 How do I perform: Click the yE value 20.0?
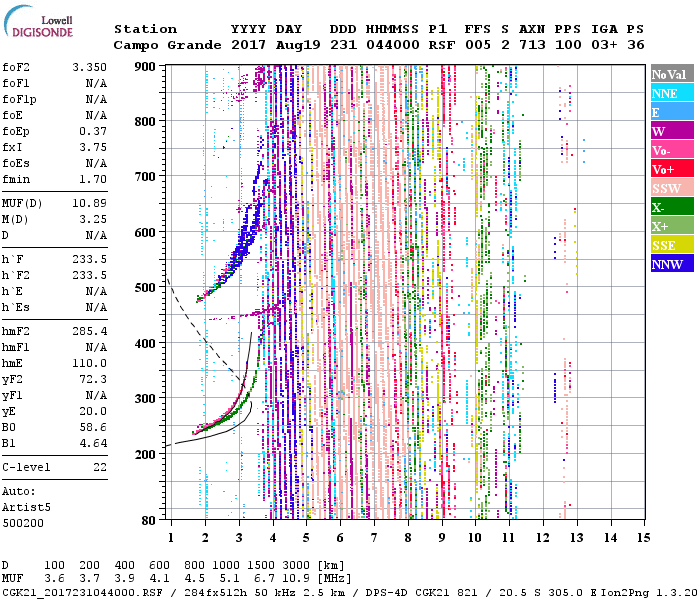93,412
